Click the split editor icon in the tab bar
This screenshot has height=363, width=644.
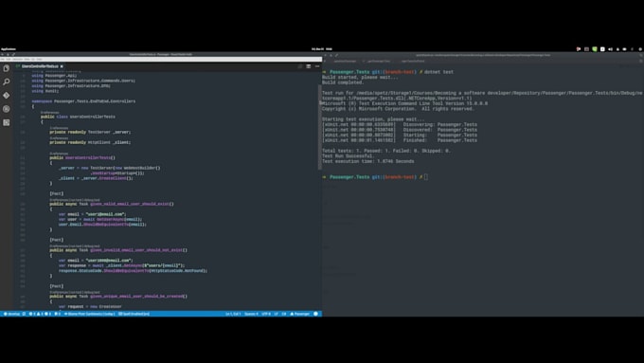pyautogui.click(x=309, y=66)
